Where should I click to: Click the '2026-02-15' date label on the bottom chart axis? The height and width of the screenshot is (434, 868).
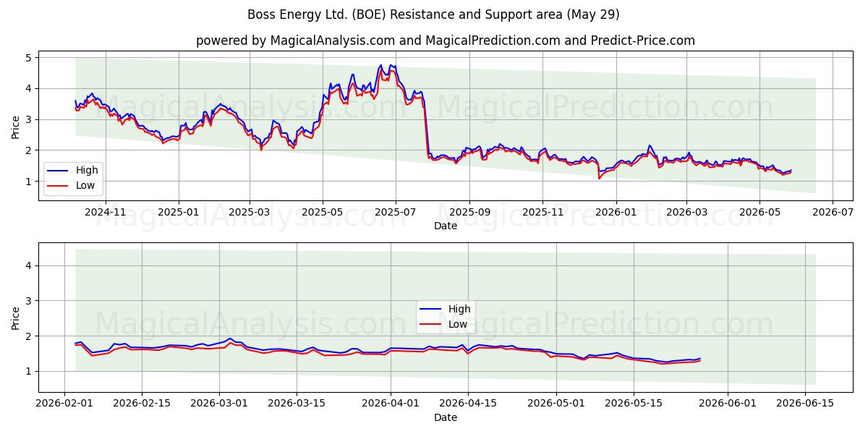click(x=142, y=405)
